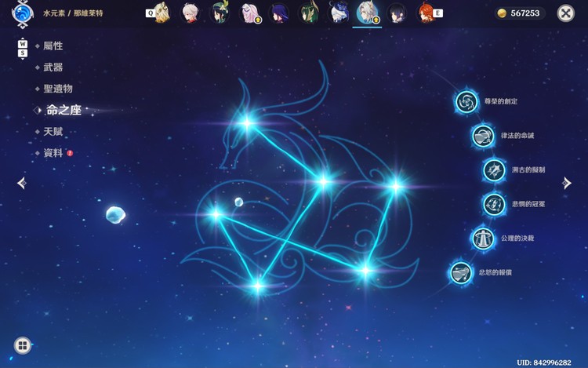This screenshot has height=368, width=588.
Task: Go to previous character with left arrow
Action: click(x=22, y=183)
